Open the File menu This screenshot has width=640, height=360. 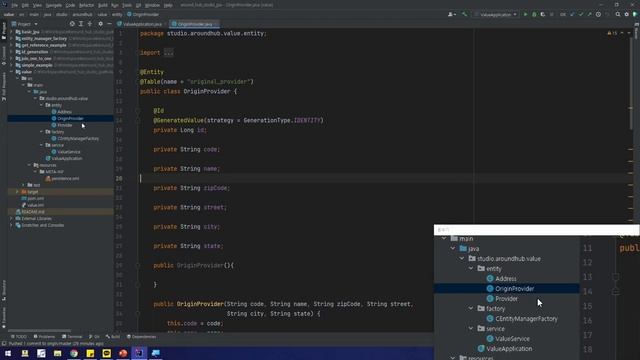(15, 5)
